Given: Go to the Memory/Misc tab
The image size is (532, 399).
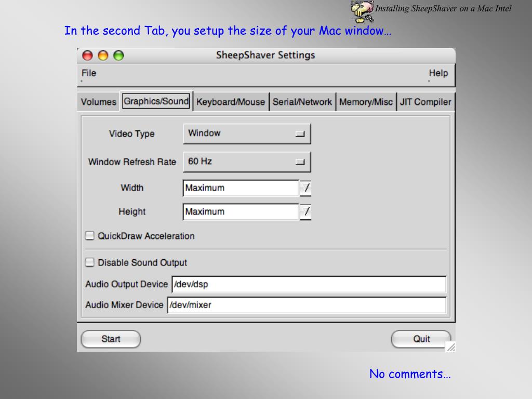Looking at the screenshot, I should point(366,102).
